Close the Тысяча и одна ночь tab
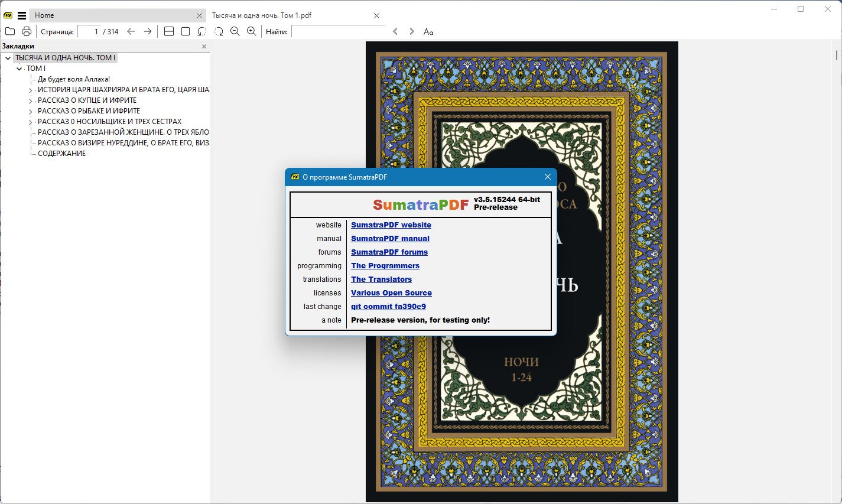 point(377,16)
